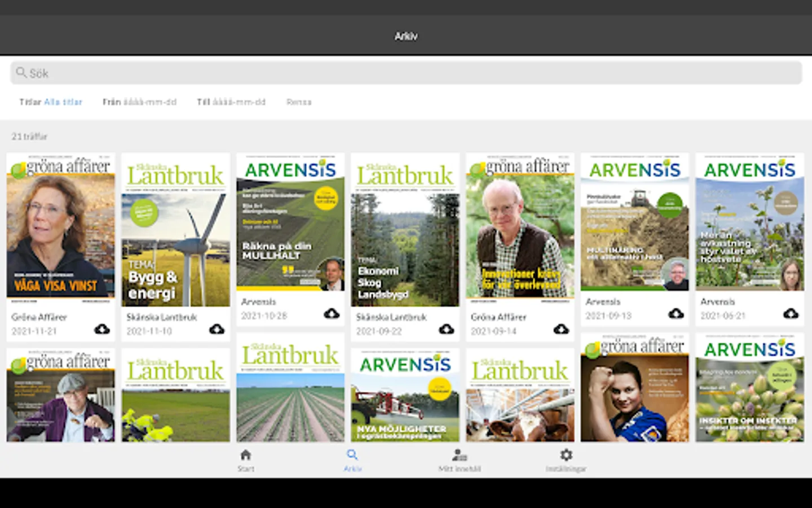Viewport: 812px width, 508px height.
Task: Select the Arkiv tab label
Action: tap(352, 468)
